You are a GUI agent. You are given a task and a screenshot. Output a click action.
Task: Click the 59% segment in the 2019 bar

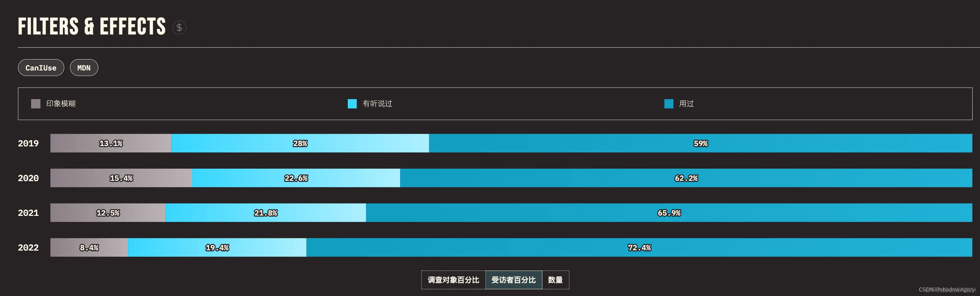[x=701, y=143]
